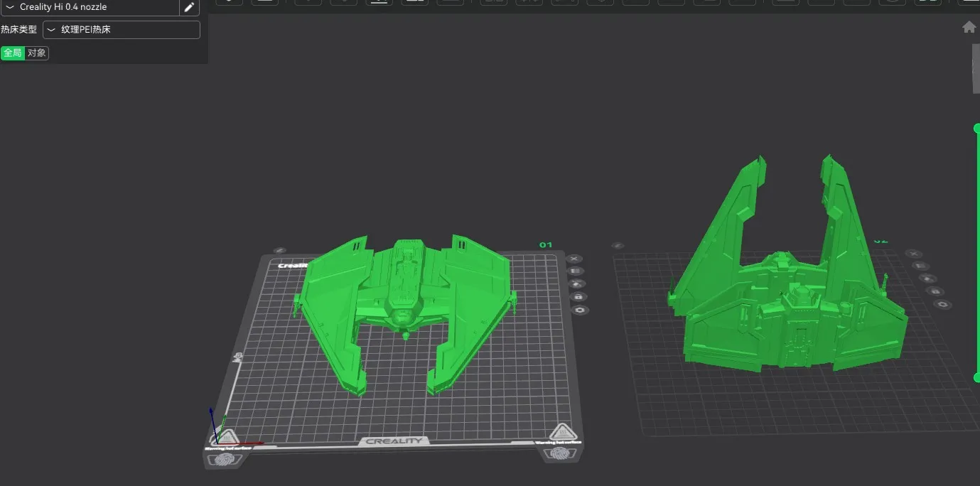980x486 pixels.
Task: Switch to 全局 (global) settings mode
Action: (13, 53)
